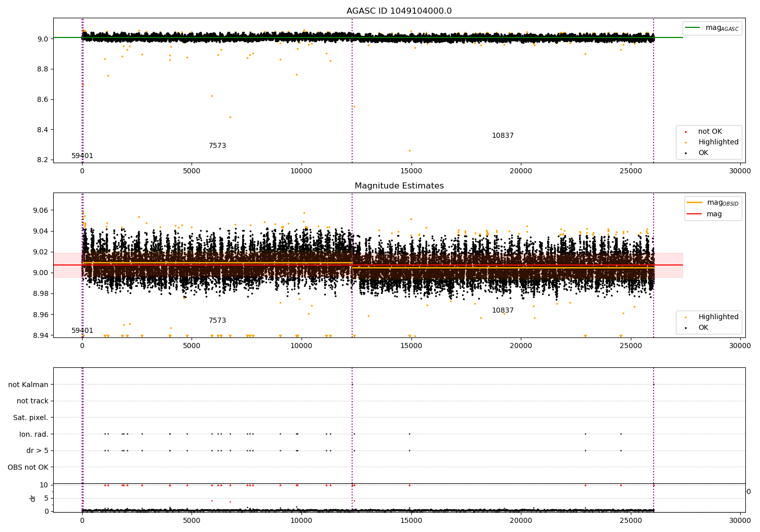Click the red mag legend line in middle plot

click(x=694, y=214)
